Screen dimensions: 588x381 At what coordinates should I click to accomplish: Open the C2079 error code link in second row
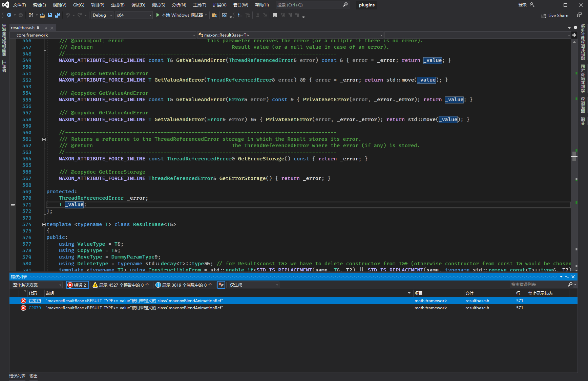pyautogui.click(x=35, y=308)
